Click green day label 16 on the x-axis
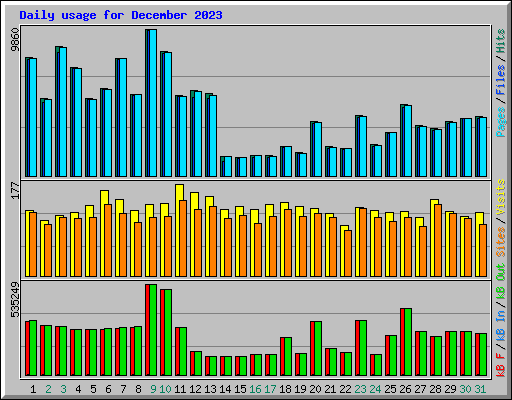This screenshot has width=512, height=400. tap(255, 389)
